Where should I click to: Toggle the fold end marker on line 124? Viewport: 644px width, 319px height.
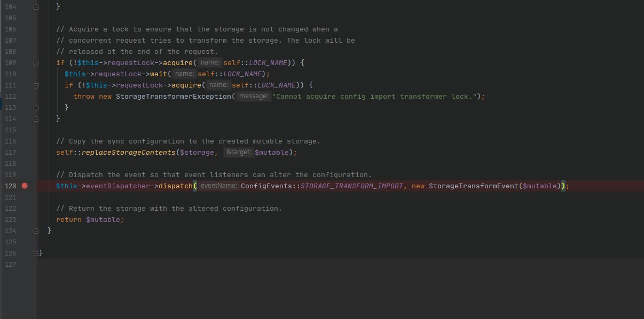pos(36,230)
